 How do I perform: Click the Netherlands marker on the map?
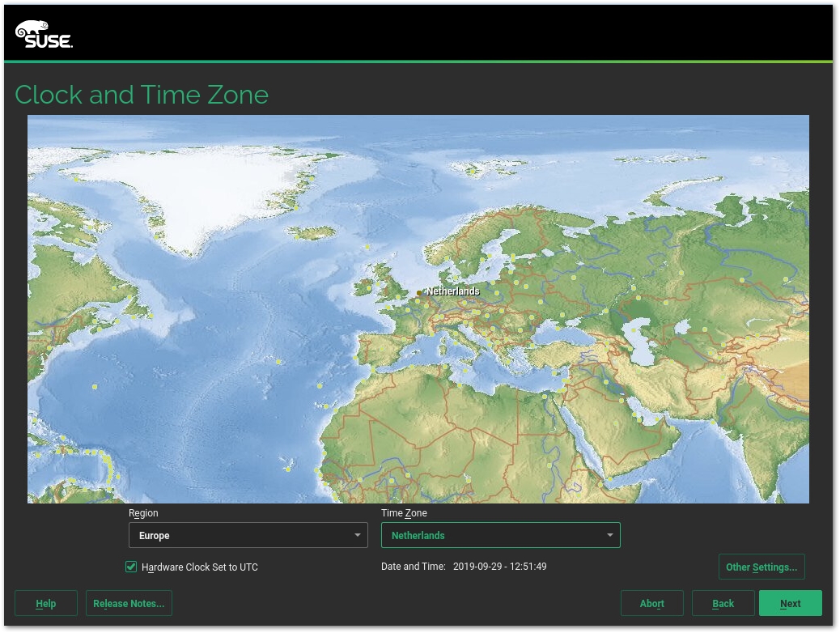[x=419, y=293]
